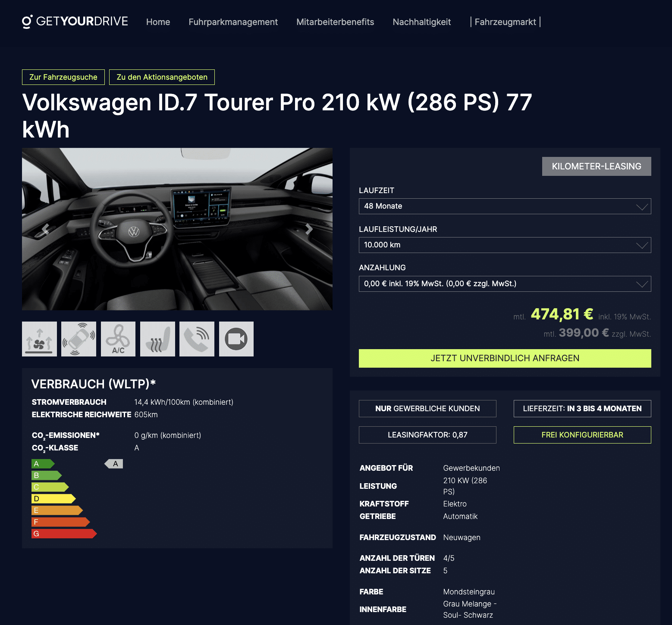The image size is (672, 625).
Task: Click the Neuwagen condition value
Action: (462, 537)
